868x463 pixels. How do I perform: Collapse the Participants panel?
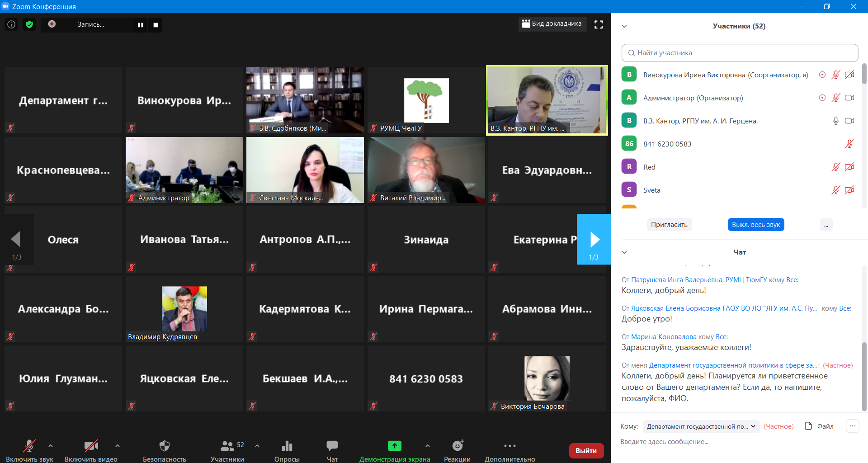point(624,26)
